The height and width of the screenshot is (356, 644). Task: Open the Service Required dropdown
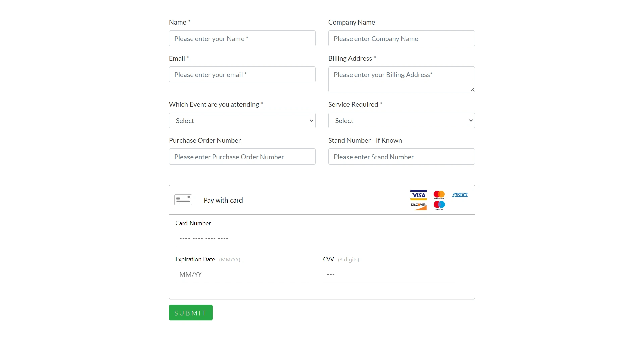[401, 121]
